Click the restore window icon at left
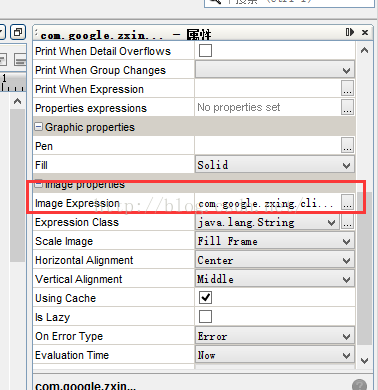Screen dimensions: 378x390 coord(18,32)
